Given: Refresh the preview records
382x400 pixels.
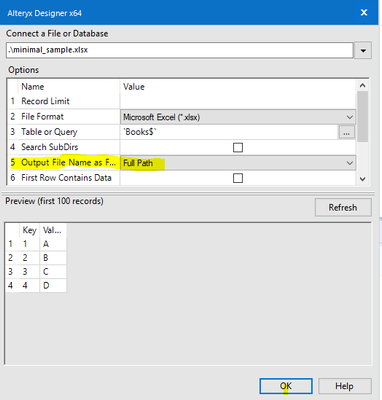Looking at the screenshot, I should point(343,207).
